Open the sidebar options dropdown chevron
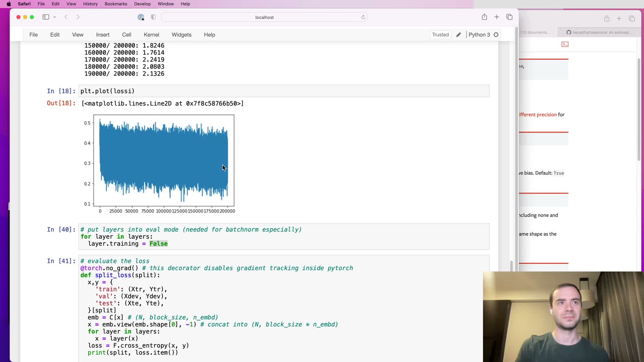 click(x=55, y=17)
